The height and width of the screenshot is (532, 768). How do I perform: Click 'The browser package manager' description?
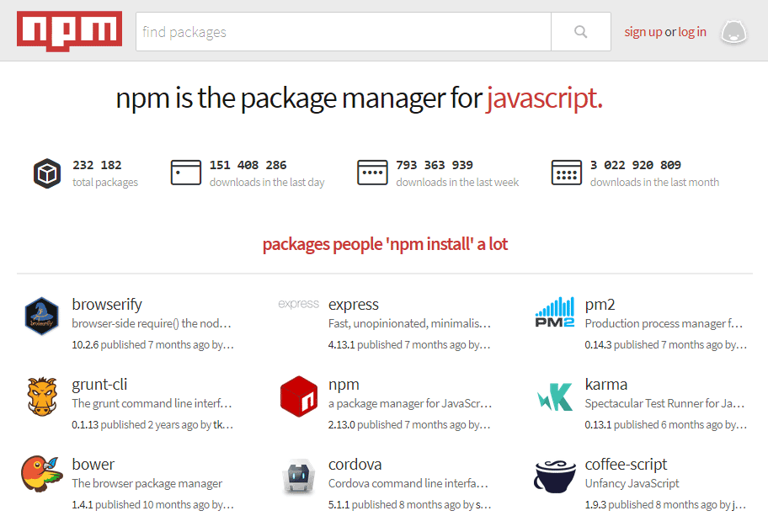click(147, 483)
